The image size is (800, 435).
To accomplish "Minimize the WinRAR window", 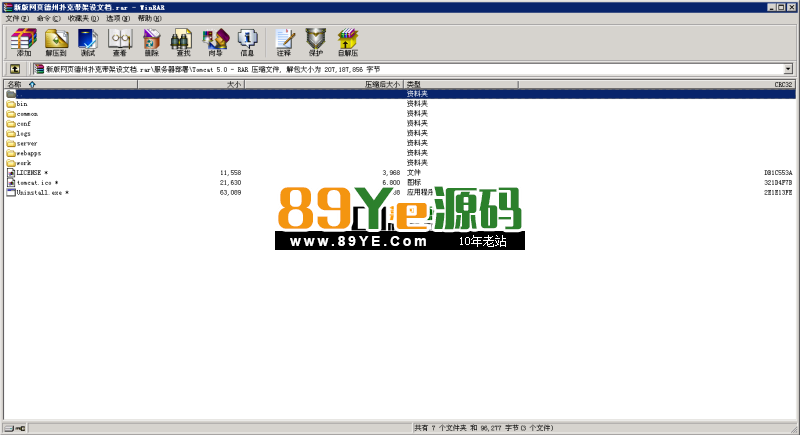I will pos(772,7).
